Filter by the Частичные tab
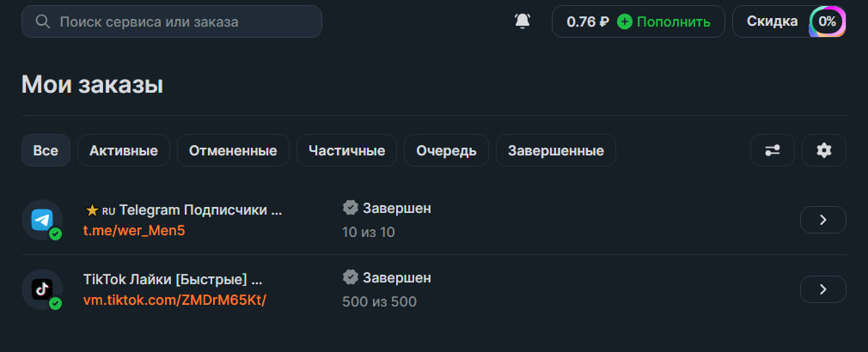The image size is (868, 352). point(346,150)
